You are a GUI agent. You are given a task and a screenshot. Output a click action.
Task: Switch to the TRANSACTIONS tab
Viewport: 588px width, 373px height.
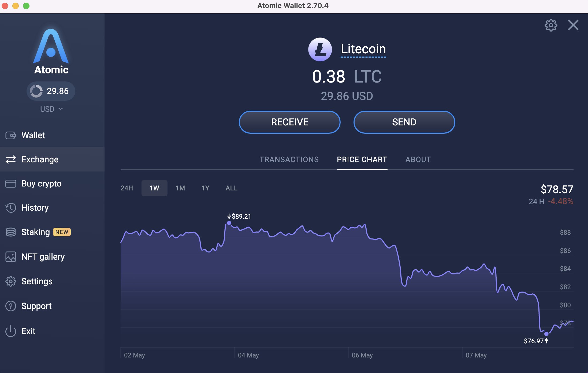(x=289, y=159)
